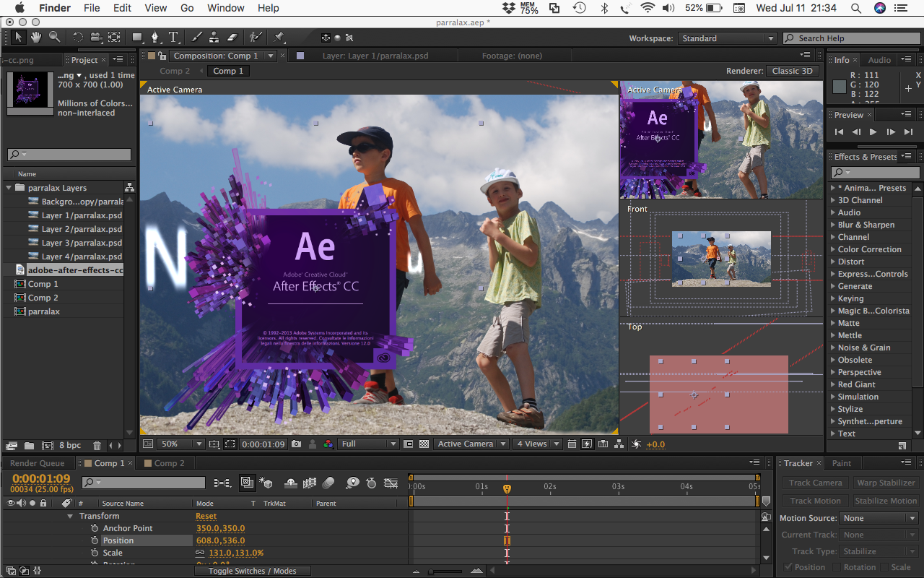Select the Horizontal Type tool
Viewport: 924px width, 578px height.
pyautogui.click(x=173, y=37)
